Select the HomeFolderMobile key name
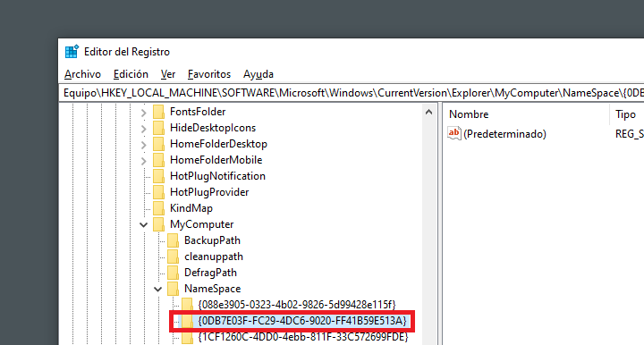Screen dimensions: 644x345 (x=216, y=160)
